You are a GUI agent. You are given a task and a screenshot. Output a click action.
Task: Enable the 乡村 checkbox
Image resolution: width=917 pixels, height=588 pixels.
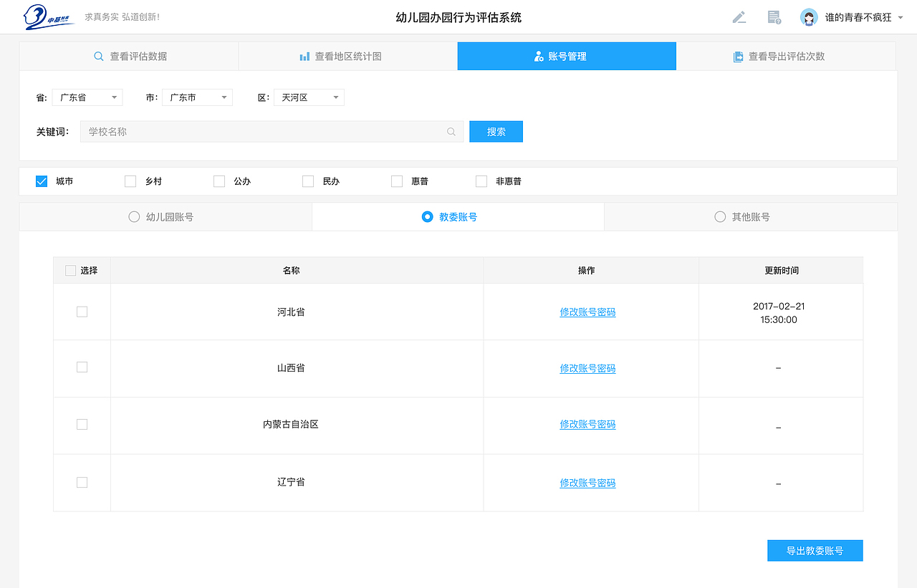pos(130,181)
